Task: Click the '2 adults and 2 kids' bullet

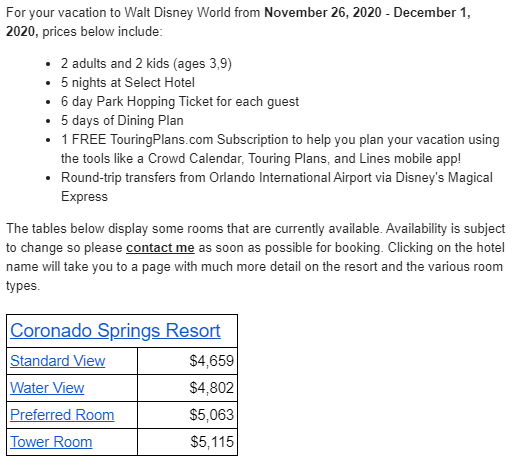Action: 146,63
